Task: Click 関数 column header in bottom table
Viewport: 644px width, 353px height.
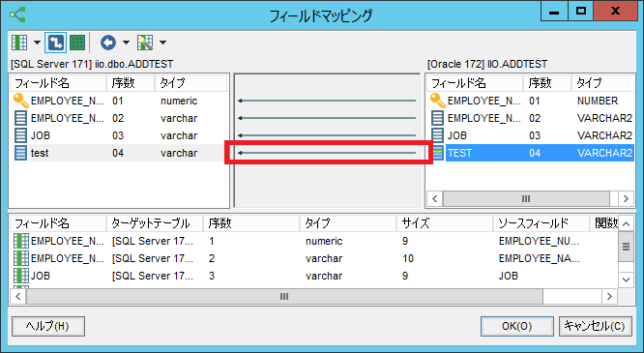Action: click(604, 223)
